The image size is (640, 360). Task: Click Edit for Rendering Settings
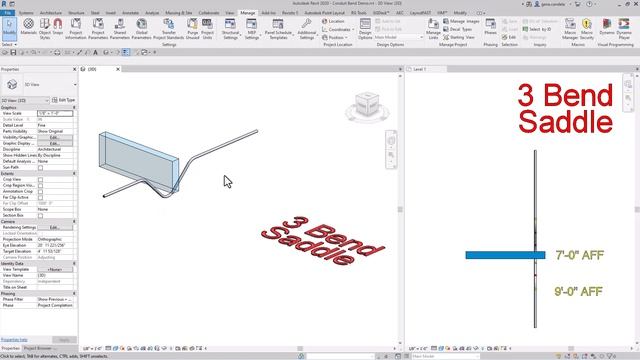tap(55, 227)
